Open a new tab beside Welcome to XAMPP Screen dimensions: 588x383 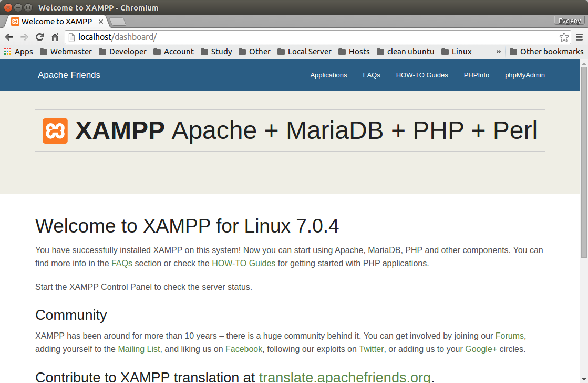(118, 22)
